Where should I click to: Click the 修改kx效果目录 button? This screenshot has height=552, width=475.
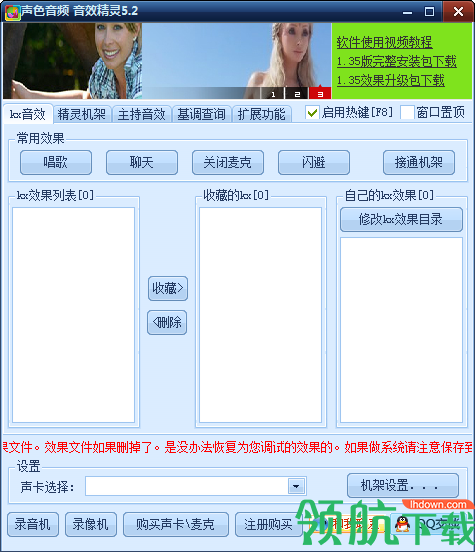point(401,219)
